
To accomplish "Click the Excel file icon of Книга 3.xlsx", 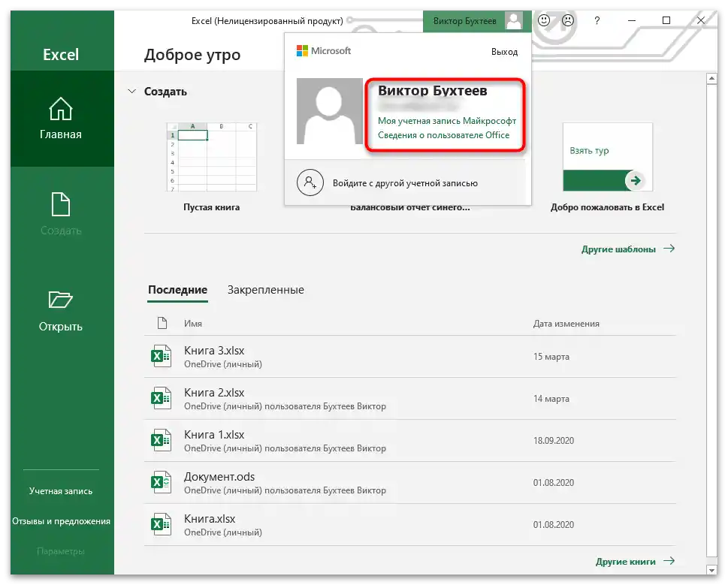I will tap(161, 356).
